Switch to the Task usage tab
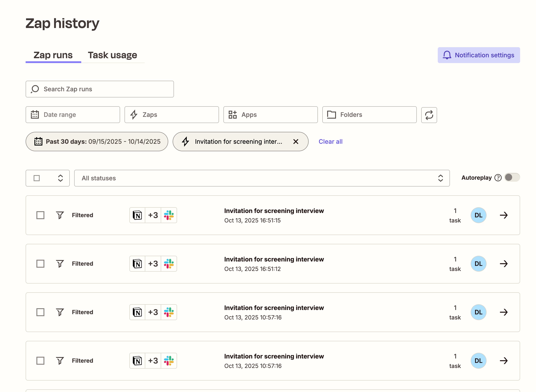536x392 pixels. coord(112,55)
